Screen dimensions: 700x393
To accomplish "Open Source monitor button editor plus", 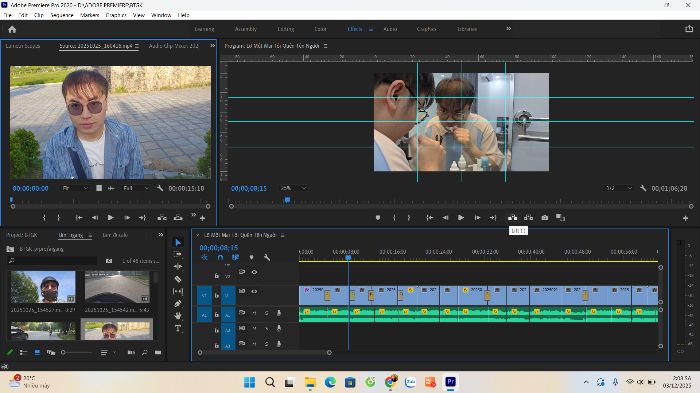I will (x=203, y=218).
